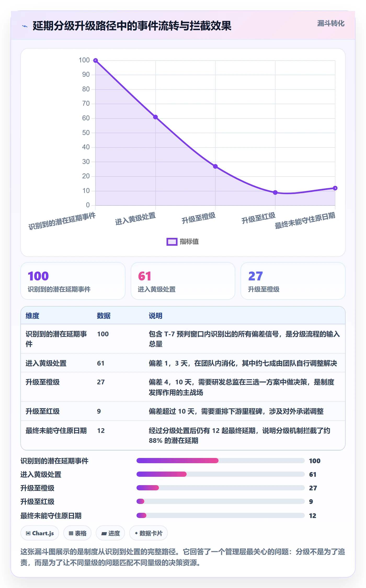Click progress bar for 识别到的潜在延期事件

point(220,461)
